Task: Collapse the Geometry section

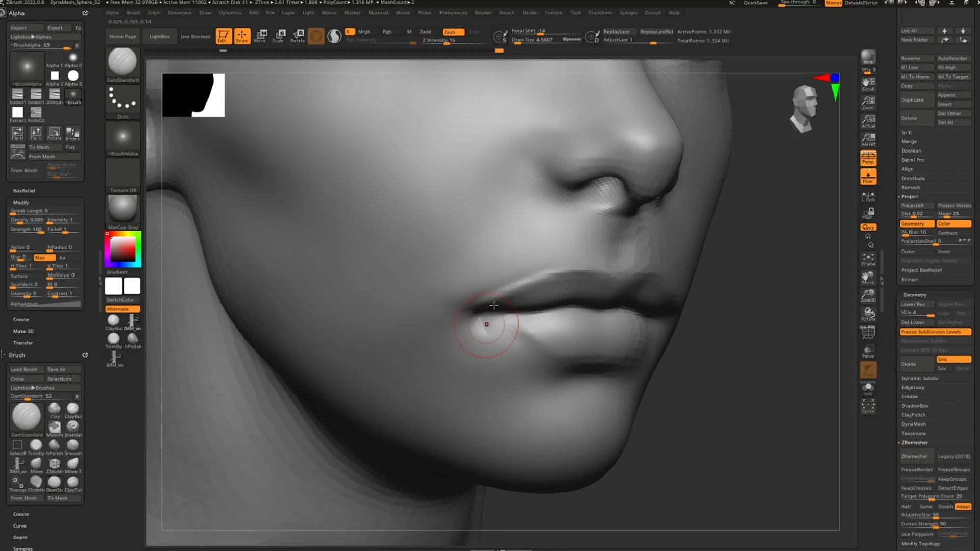Action: [915, 295]
